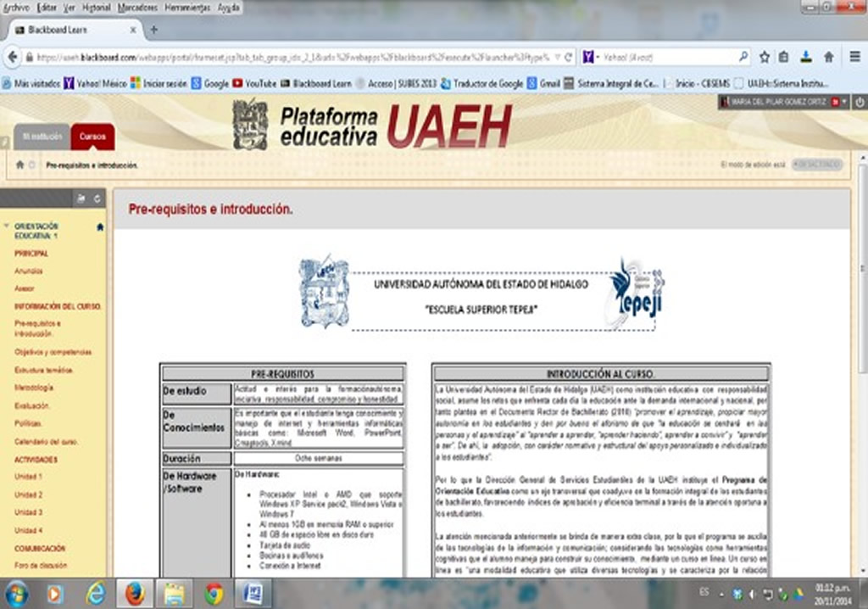Open Evaluación in the course menu
This screenshot has height=609, width=868.
click(32, 405)
